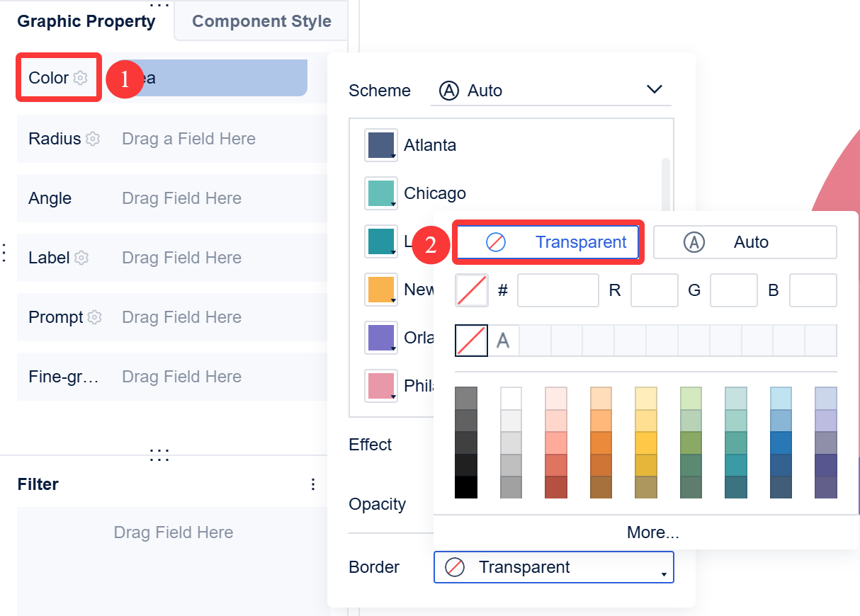Open the Color property settings gear

tap(81, 78)
